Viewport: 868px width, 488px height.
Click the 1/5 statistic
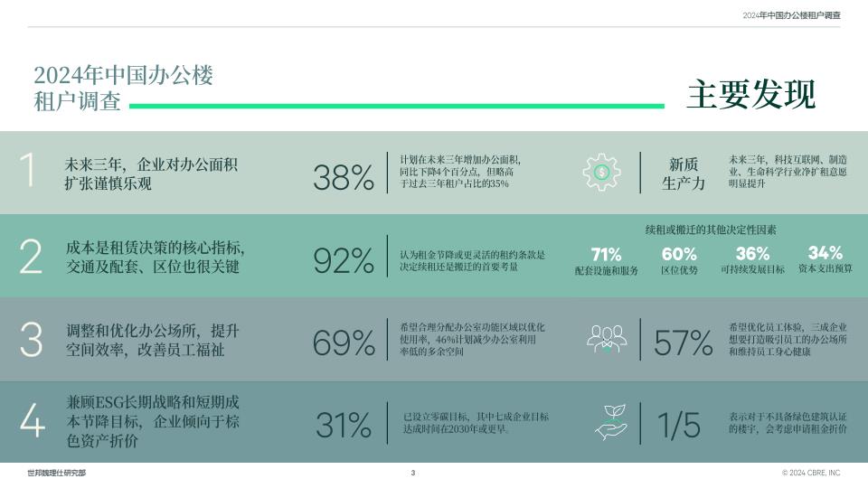(x=679, y=425)
